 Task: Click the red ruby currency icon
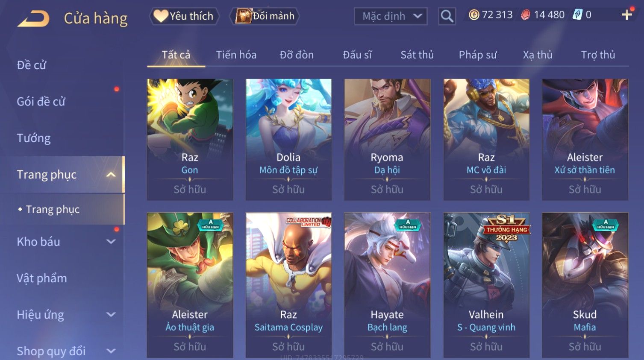525,15
